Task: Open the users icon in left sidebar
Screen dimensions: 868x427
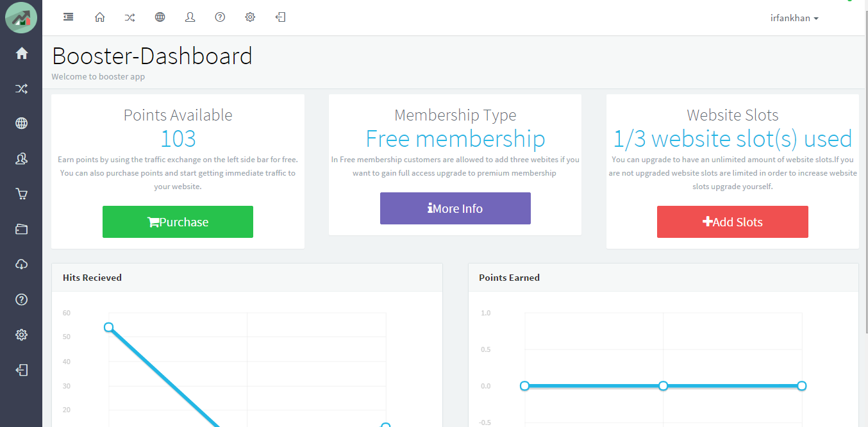Action: pos(21,159)
